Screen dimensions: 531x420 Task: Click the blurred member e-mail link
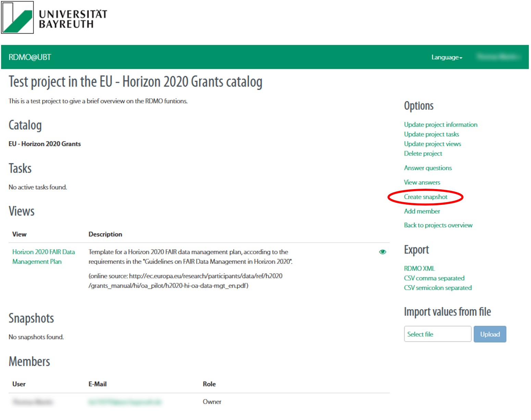pyautogui.click(x=125, y=402)
